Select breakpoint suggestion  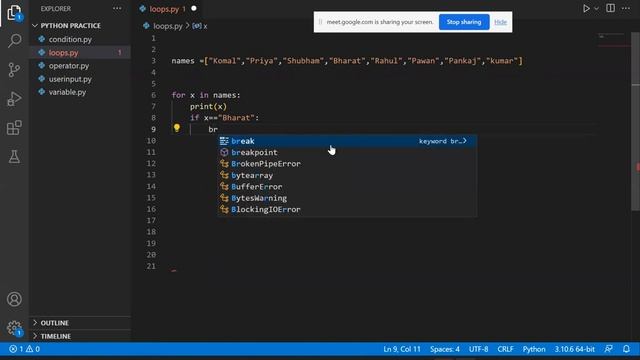347,152
